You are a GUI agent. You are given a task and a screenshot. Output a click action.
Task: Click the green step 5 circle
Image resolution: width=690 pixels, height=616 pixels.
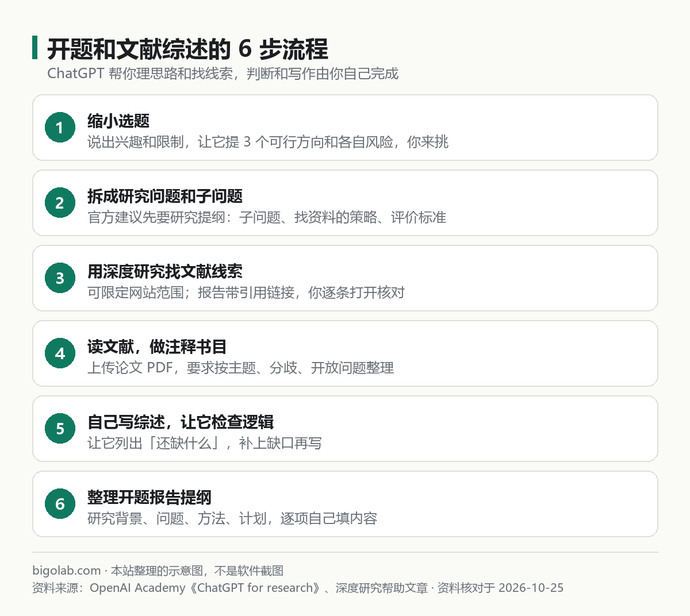coord(60,429)
